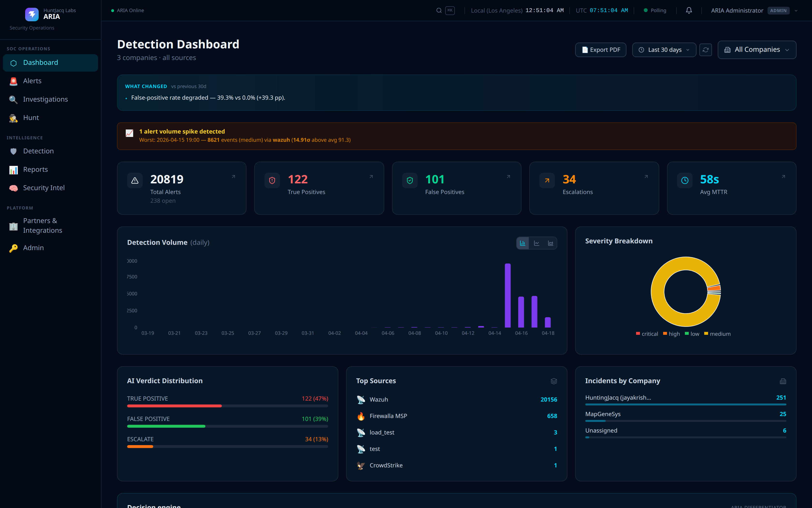
Task: Switch Detection Volume to area chart
Action: point(551,243)
